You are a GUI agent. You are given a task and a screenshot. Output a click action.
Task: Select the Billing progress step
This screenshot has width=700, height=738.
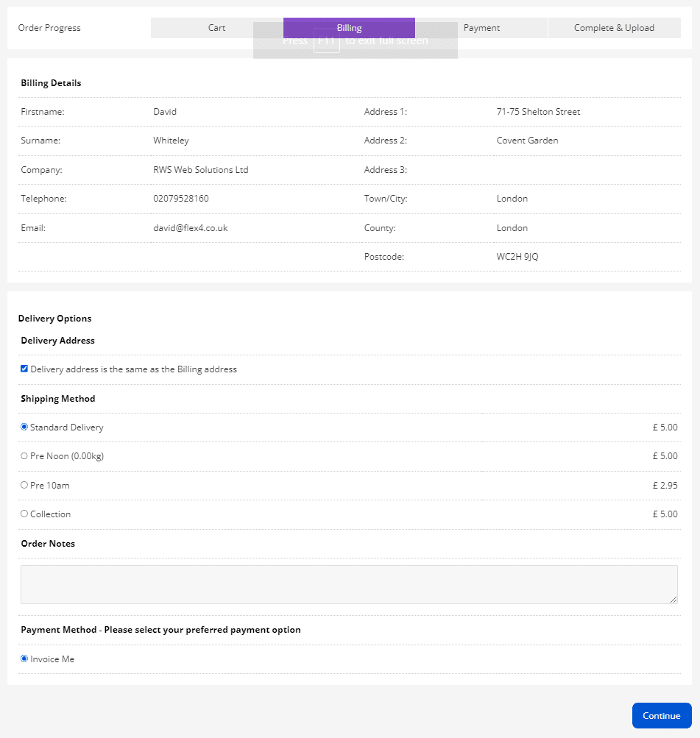(x=350, y=28)
